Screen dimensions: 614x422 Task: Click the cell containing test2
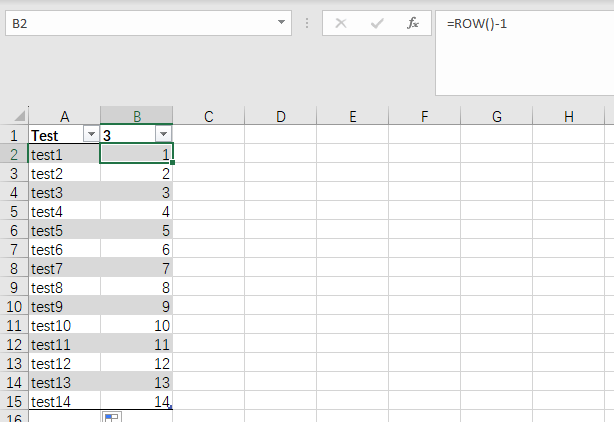coord(64,173)
